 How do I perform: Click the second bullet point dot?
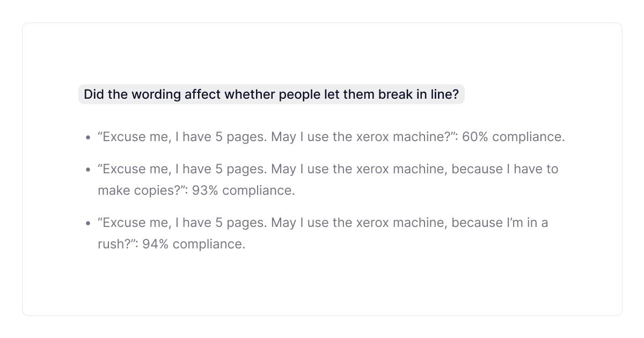click(87, 170)
